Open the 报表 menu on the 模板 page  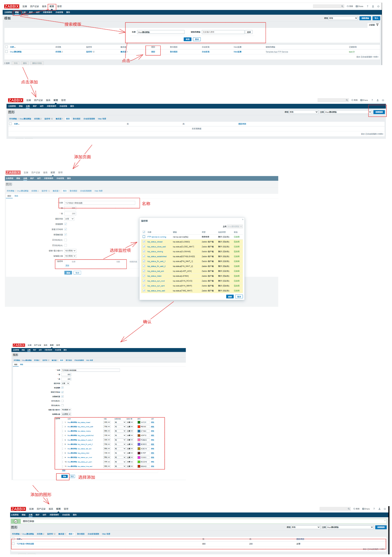pyautogui.click(x=44, y=6)
